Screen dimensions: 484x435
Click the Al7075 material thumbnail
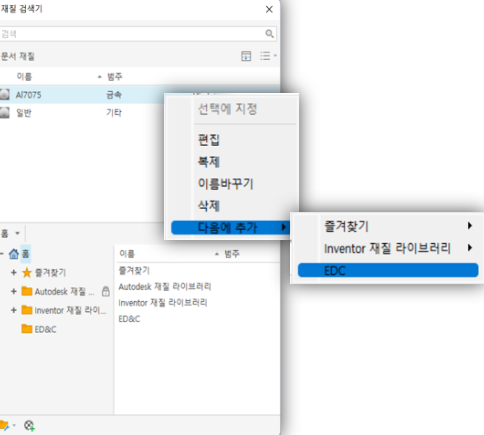point(4,94)
